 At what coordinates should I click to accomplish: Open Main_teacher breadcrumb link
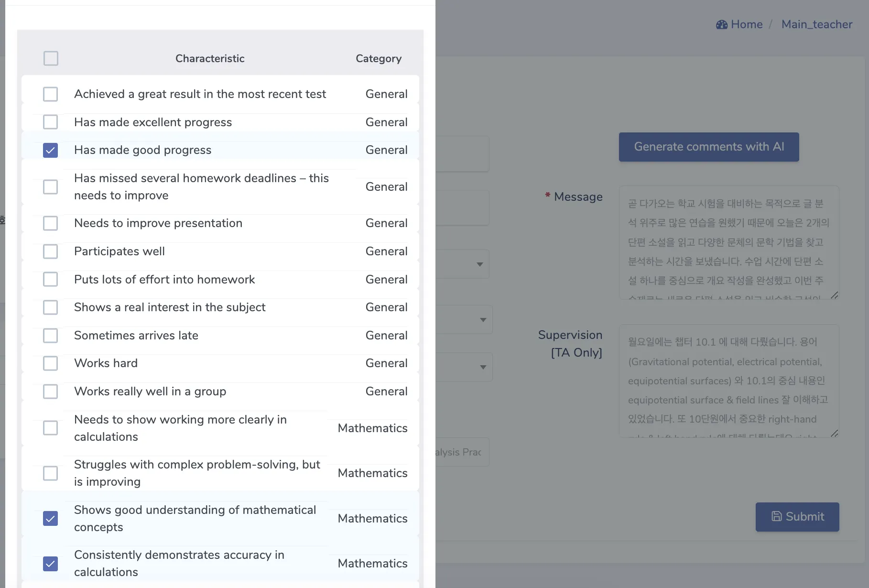(x=816, y=24)
